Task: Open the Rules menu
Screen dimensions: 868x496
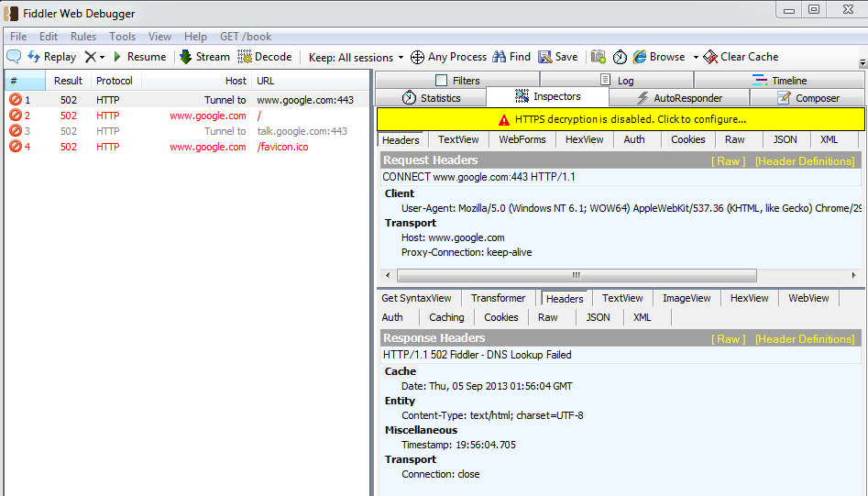Action: pyautogui.click(x=83, y=37)
